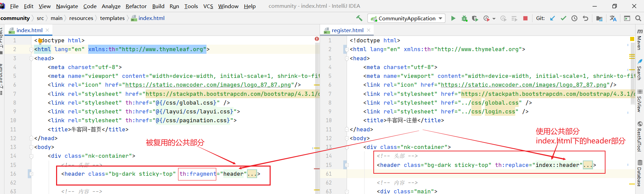Click the index.html breadcrumb
This screenshot has height=194, width=644.
click(148, 18)
